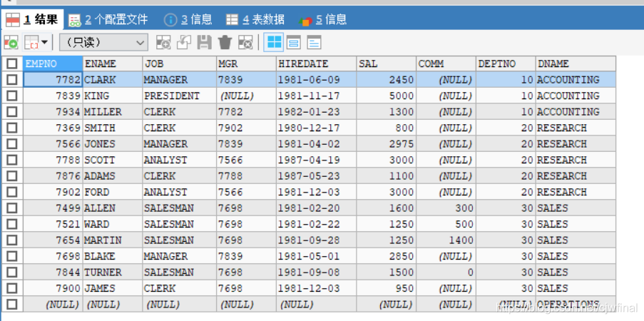Image resolution: width=644 pixels, height=321 pixels.
Task: Sort by the ENAME column header
Action: (113, 63)
